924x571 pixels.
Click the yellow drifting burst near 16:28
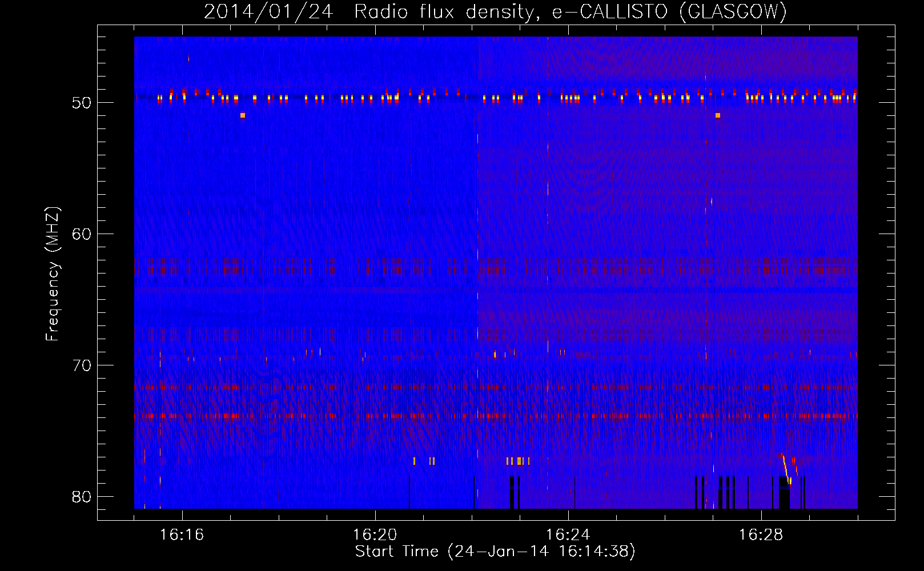pos(786,469)
